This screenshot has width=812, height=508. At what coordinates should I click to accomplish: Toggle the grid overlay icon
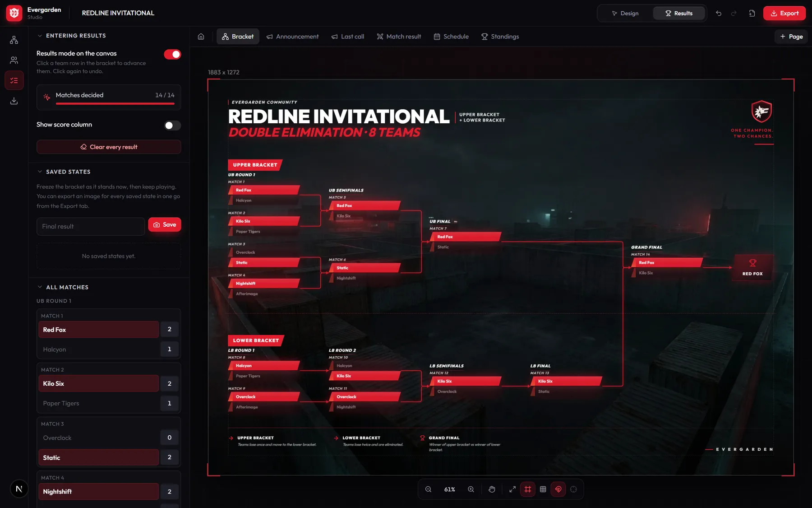(x=543, y=489)
